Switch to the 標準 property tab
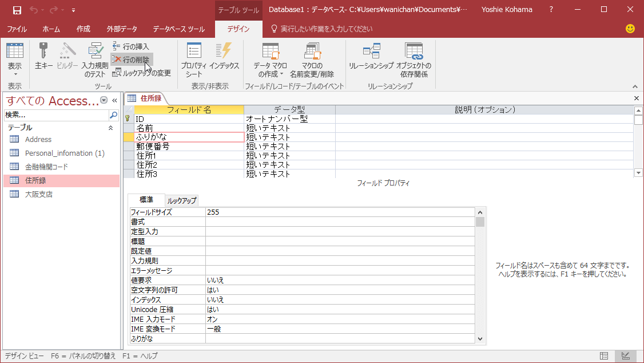Screen dimensions: 644x363 click(x=146, y=200)
